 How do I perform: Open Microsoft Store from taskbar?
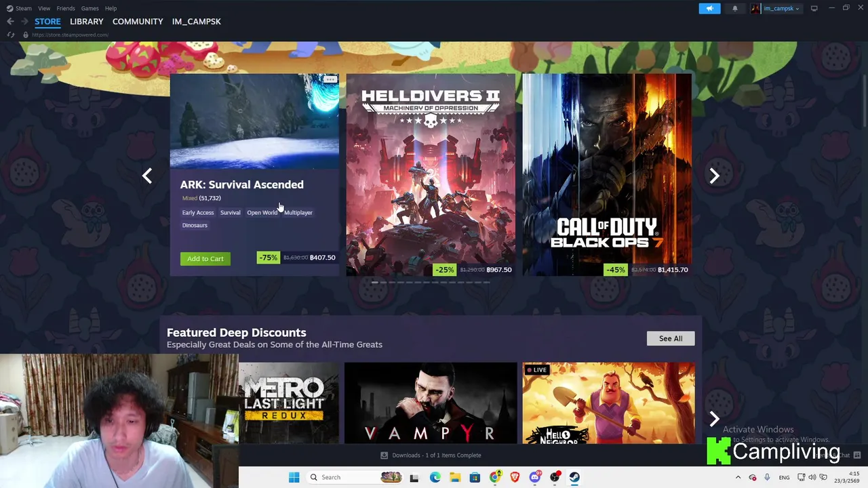pos(475,477)
